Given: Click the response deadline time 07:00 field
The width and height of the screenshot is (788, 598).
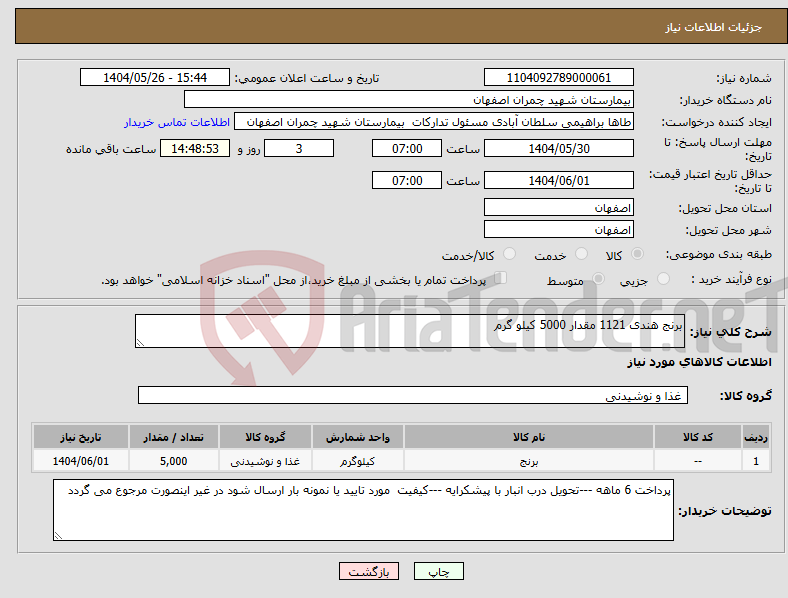Looking at the screenshot, I should [407, 148].
